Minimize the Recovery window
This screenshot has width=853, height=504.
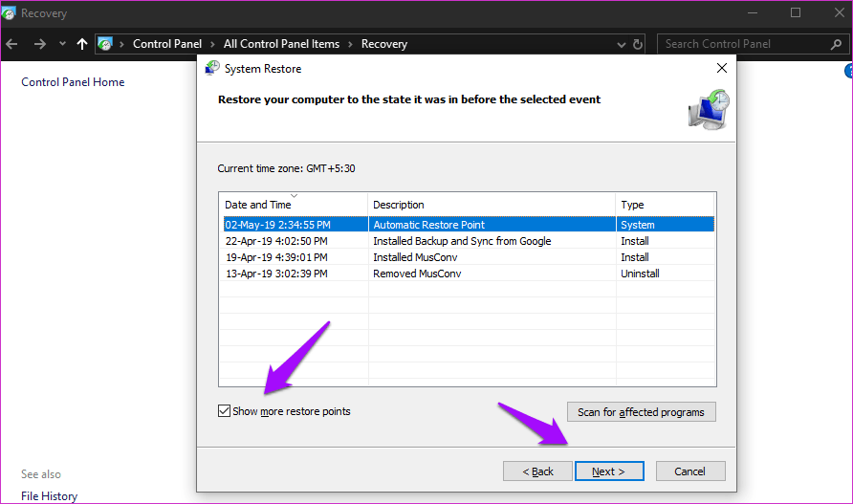click(753, 13)
